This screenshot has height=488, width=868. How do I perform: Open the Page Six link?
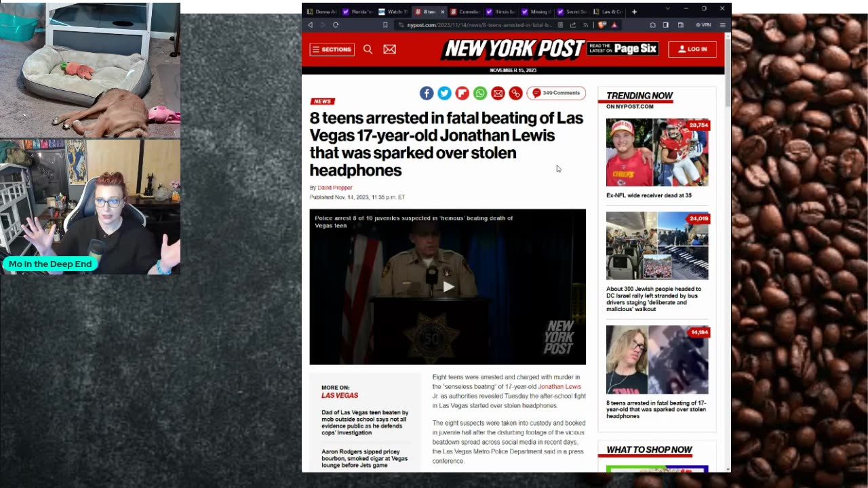click(x=623, y=49)
